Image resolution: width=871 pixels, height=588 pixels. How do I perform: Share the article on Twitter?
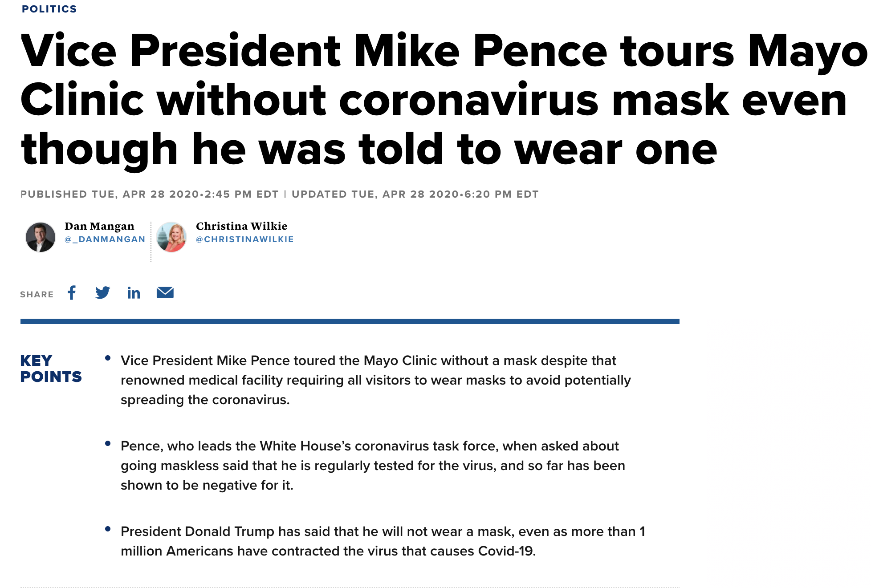point(102,293)
